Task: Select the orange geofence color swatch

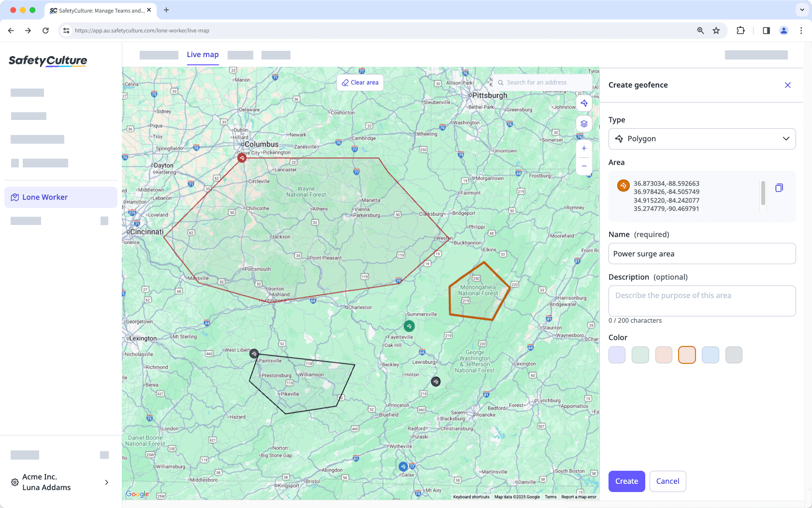Action: point(687,355)
